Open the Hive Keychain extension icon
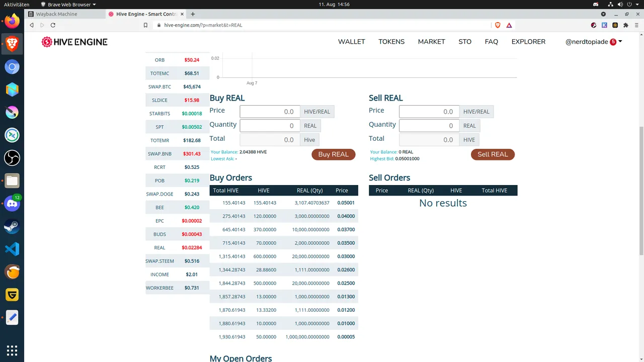This screenshot has height=362, width=644. click(x=594, y=25)
